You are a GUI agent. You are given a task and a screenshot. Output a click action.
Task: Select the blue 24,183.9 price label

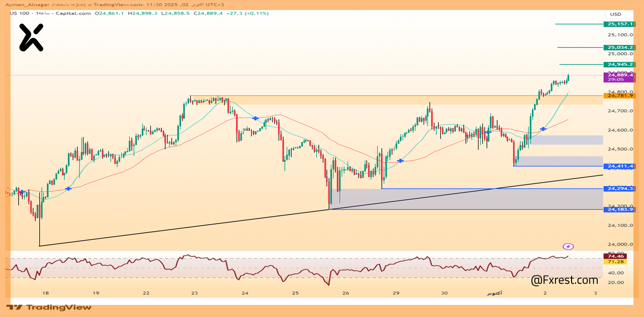(x=619, y=209)
